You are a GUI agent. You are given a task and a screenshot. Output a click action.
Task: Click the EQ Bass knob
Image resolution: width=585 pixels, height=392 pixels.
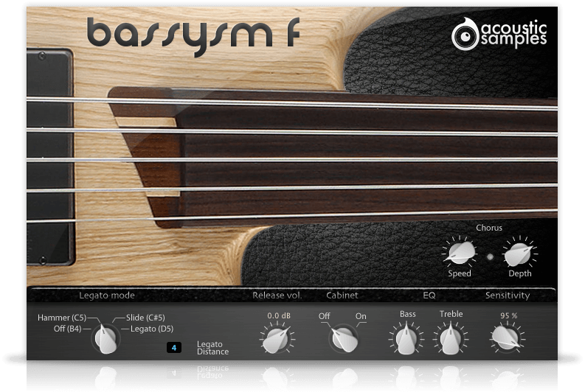[x=406, y=340]
